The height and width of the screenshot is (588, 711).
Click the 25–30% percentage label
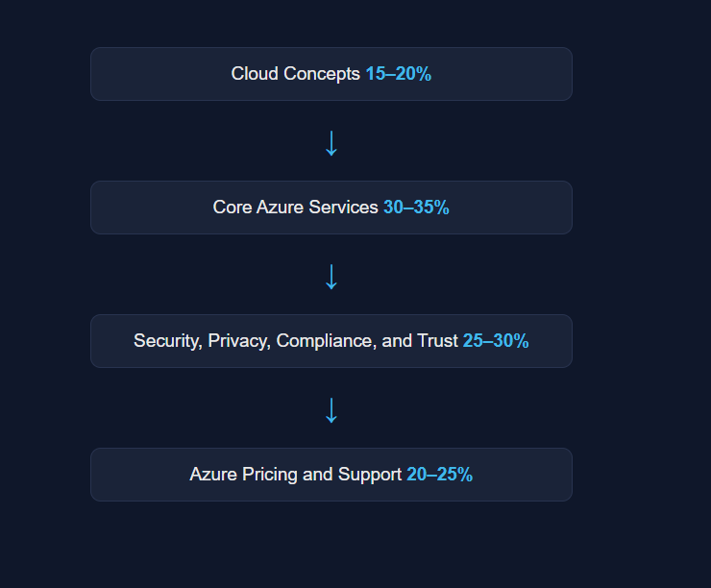click(496, 341)
